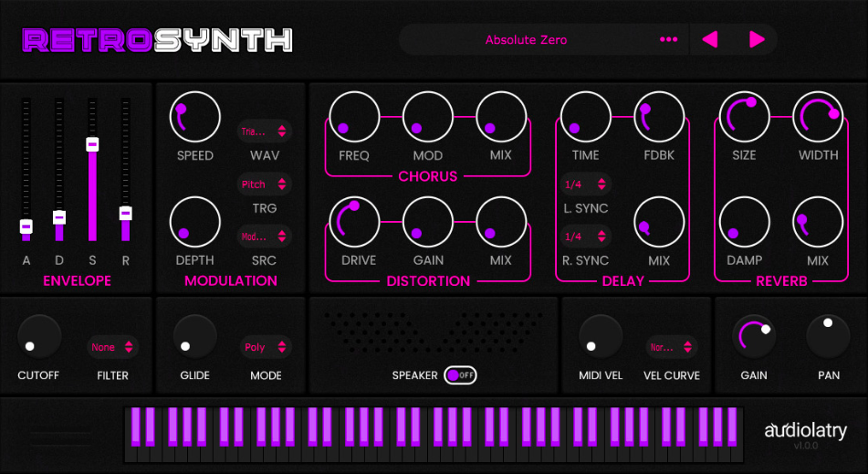
Task: Click the Reverb Damp knob
Action: [745, 222]
